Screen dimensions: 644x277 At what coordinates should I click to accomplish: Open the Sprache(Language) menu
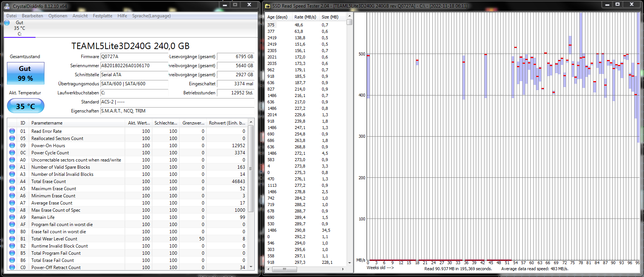pos(151,16)
